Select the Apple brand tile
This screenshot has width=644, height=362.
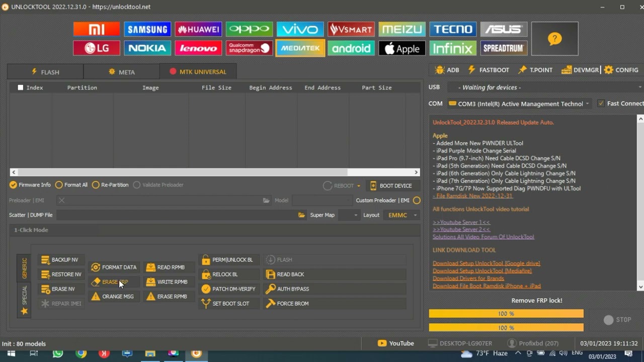(401, 48)
